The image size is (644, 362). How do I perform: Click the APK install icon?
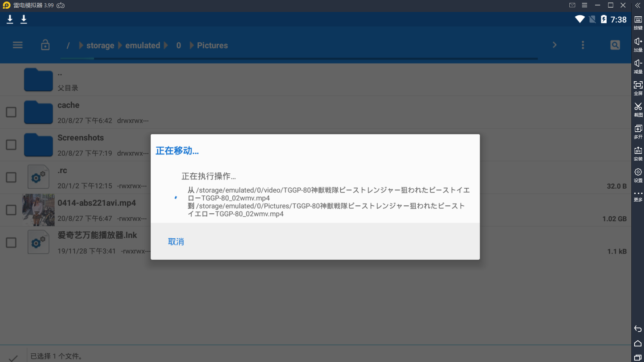pos(638,152)
